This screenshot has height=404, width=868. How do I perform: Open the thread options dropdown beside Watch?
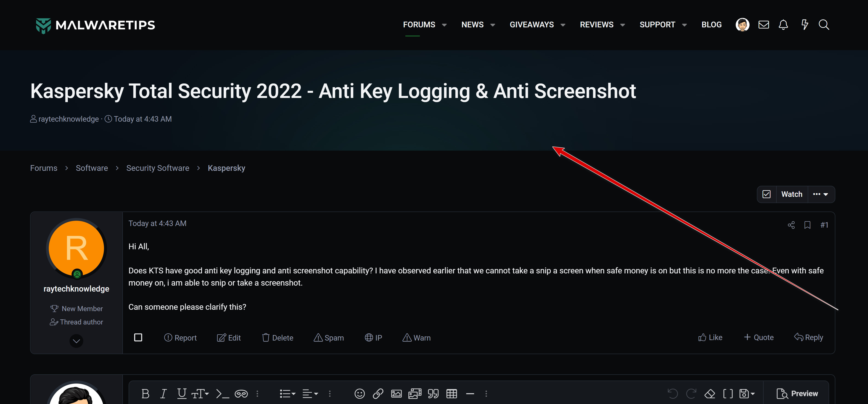click(820, 194)
